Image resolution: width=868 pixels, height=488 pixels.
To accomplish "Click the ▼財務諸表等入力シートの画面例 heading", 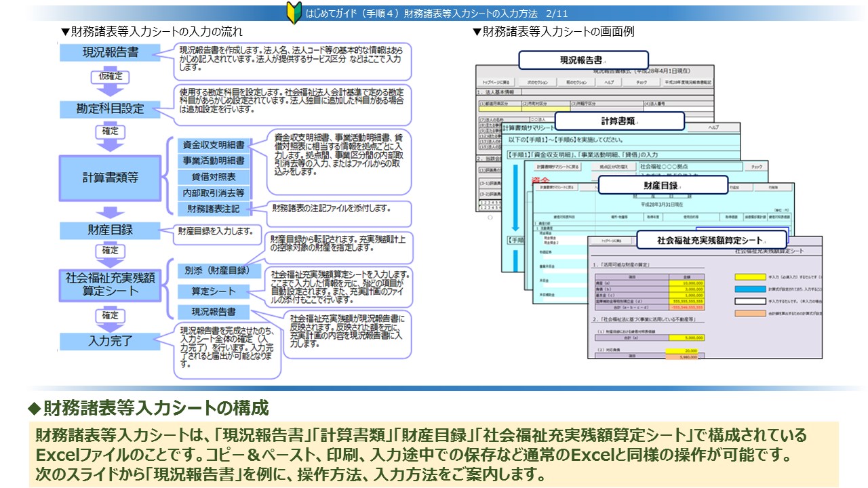I will (x=553, y=32).
